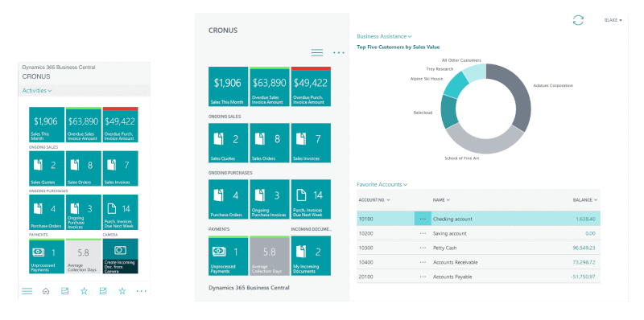Open the My Incoming Documents tile
The width and height of the screenshot is (644, 320).
pos(311,256)
